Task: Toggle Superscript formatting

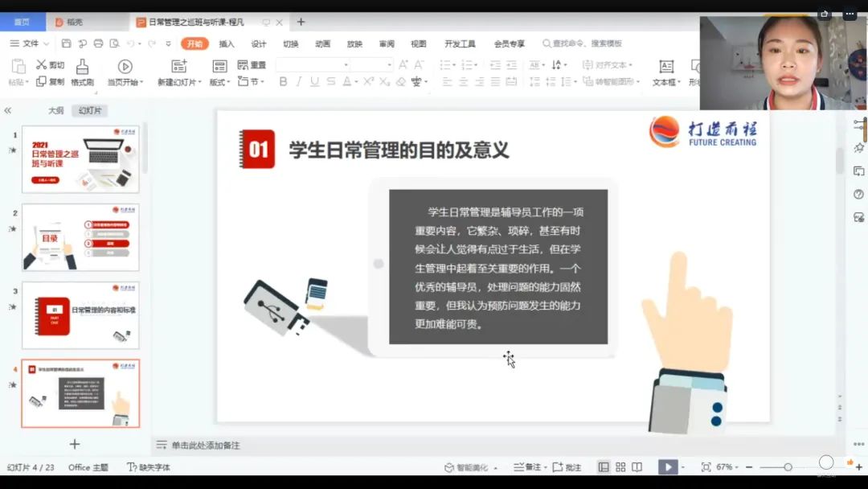Action: pos(368,81)
